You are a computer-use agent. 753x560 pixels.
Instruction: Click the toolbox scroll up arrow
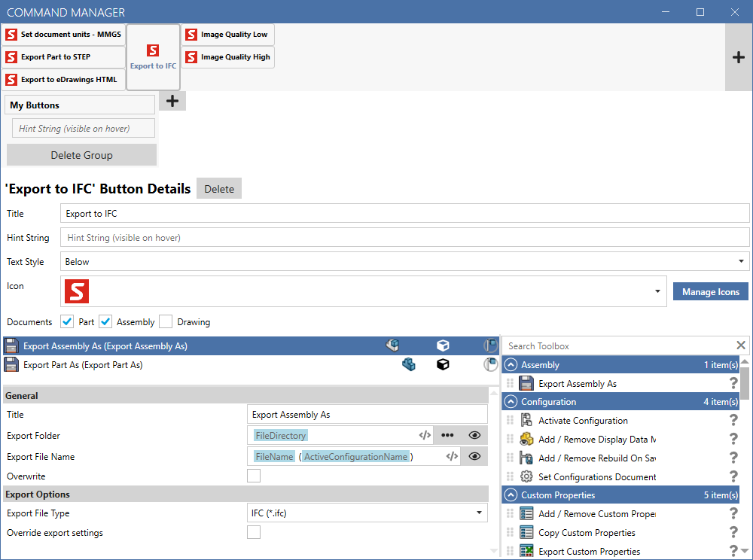pos(745,361)
